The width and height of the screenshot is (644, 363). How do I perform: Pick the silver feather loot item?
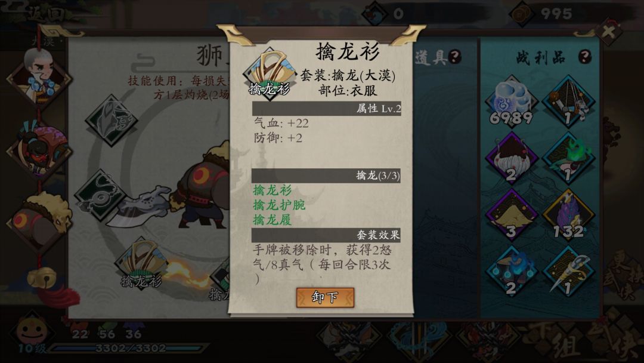click(x=568, y=272)
